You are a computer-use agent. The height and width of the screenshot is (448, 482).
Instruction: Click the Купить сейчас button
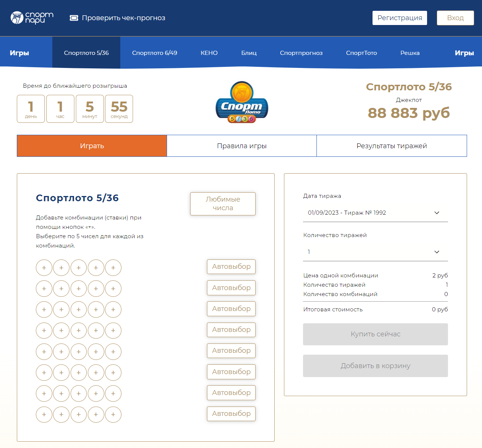click(x=376, y=334)
